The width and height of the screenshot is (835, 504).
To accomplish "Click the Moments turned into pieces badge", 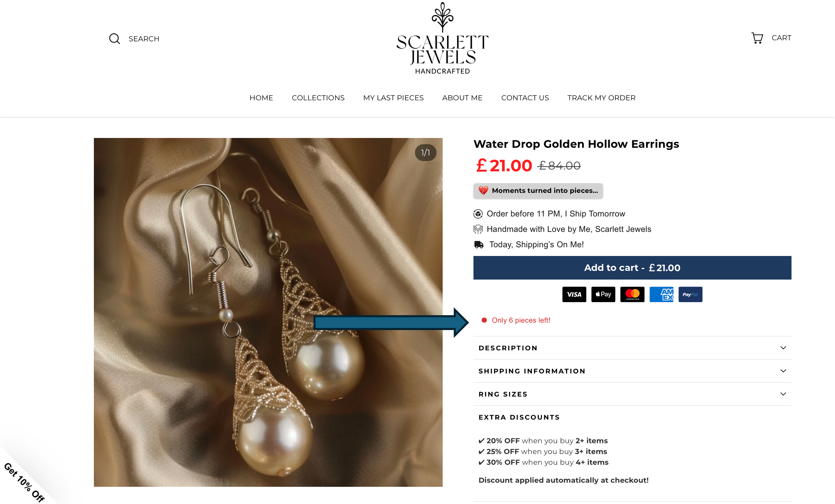I will point(538,191).
